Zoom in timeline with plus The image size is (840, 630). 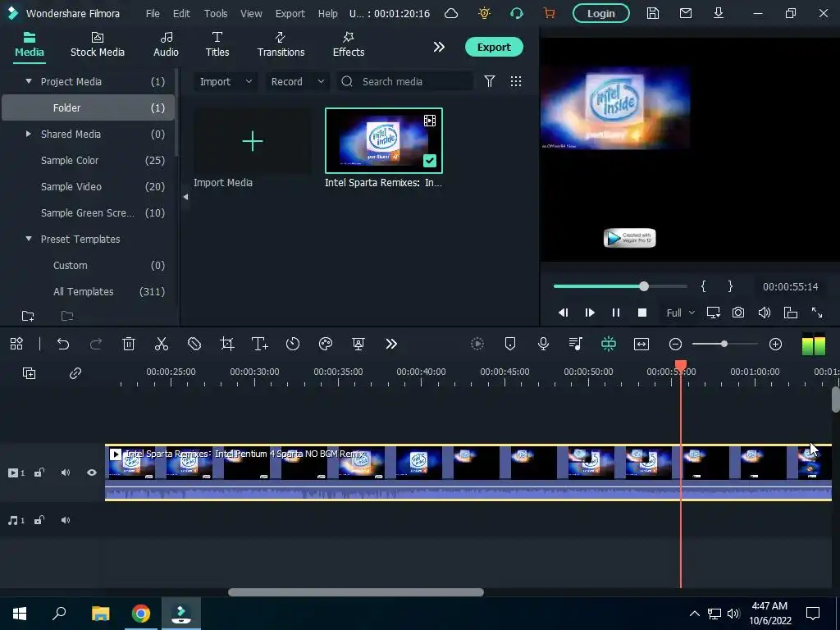(776, 344)
